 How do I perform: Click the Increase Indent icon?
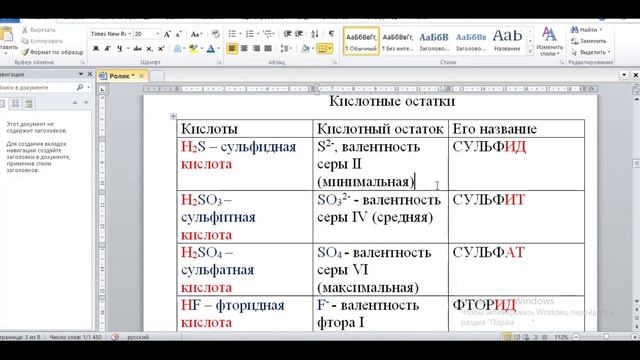coord(299,34)
